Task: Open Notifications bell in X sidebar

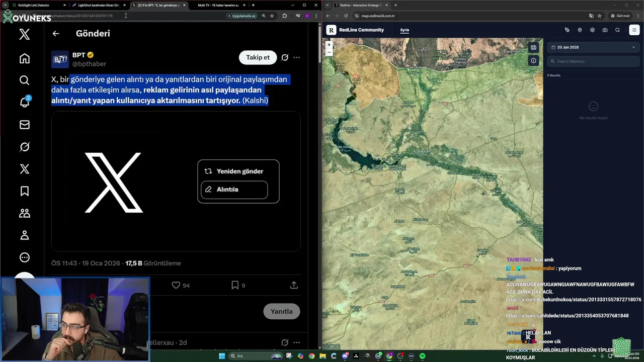Action: pos(24,102)
